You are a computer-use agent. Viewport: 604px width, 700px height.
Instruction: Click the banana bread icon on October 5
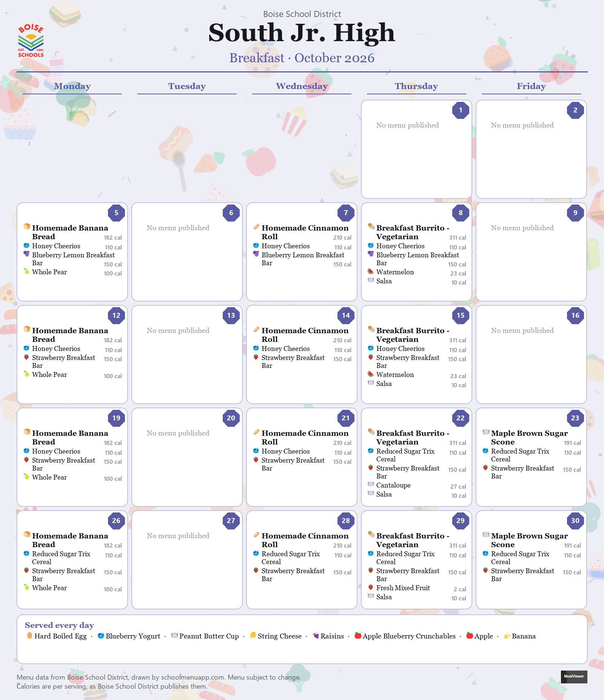click(27, 226)
